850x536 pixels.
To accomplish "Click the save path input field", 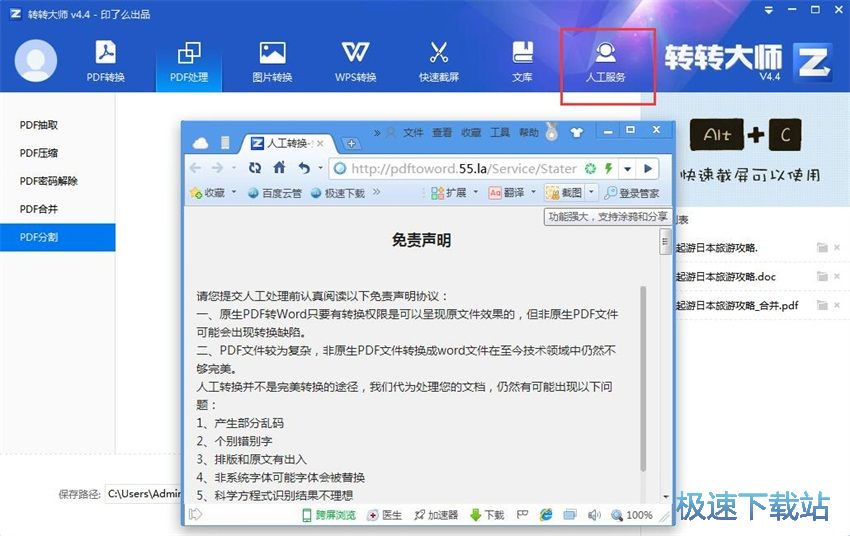I will (x=144, y=494).
